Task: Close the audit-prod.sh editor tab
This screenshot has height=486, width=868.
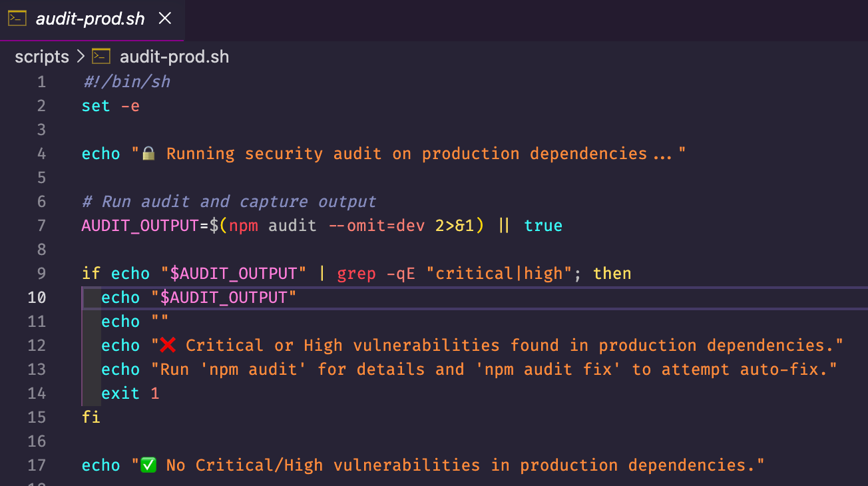Action: (164, 19)
